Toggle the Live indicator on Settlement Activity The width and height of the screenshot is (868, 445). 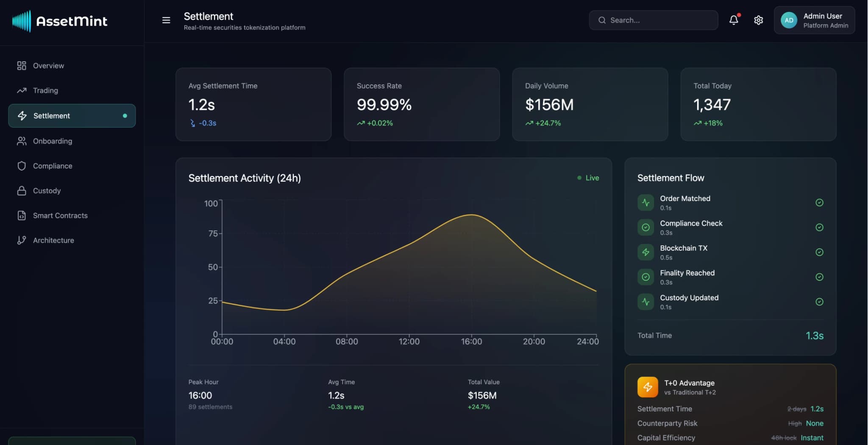coord(588,178)
